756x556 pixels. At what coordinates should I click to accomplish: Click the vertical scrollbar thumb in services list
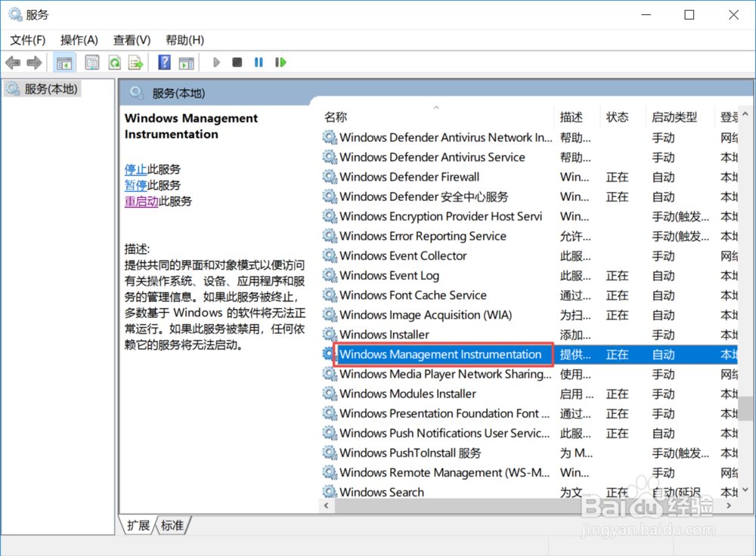point(746,409)
